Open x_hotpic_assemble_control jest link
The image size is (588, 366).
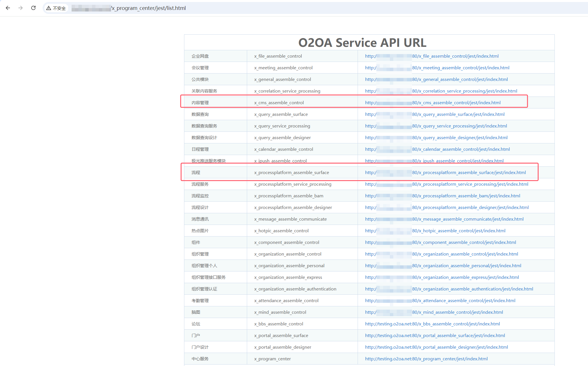pos(458,231)
